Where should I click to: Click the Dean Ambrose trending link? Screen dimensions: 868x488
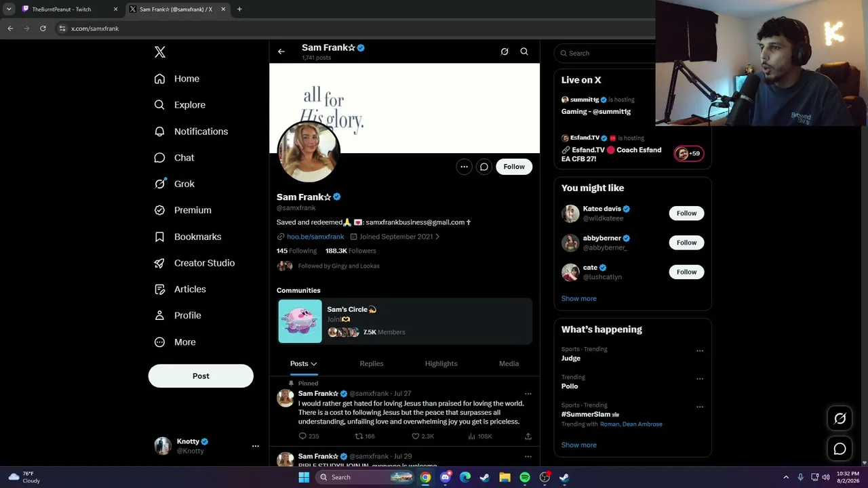(642, 424)
